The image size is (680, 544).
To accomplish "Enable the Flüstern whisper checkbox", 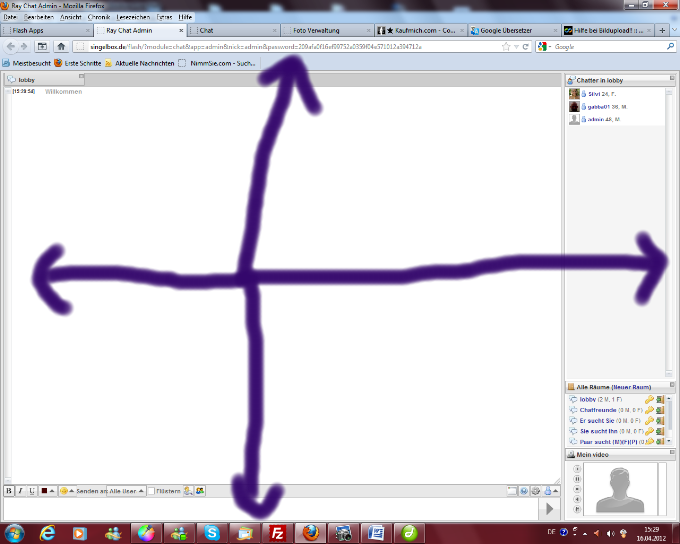I will 151,491.
